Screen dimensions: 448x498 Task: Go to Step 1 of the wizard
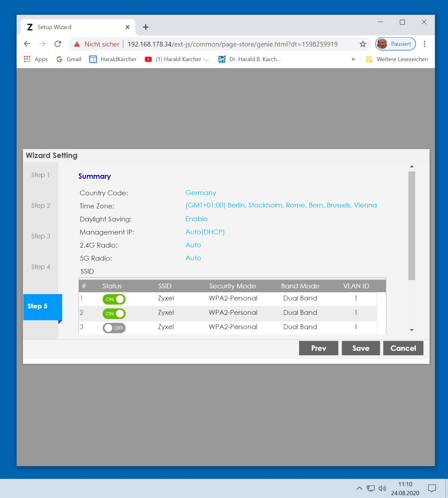pyautogui.click(x=40, y=175)
